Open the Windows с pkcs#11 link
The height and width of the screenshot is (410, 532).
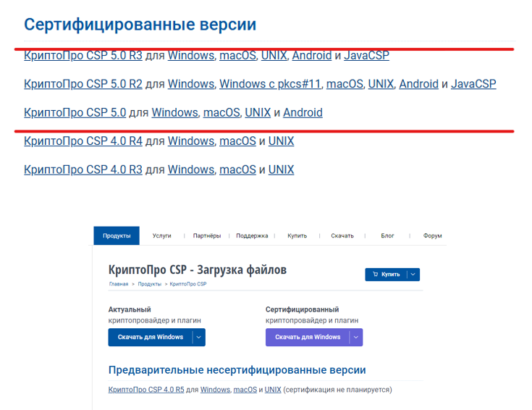pos(270,84)
